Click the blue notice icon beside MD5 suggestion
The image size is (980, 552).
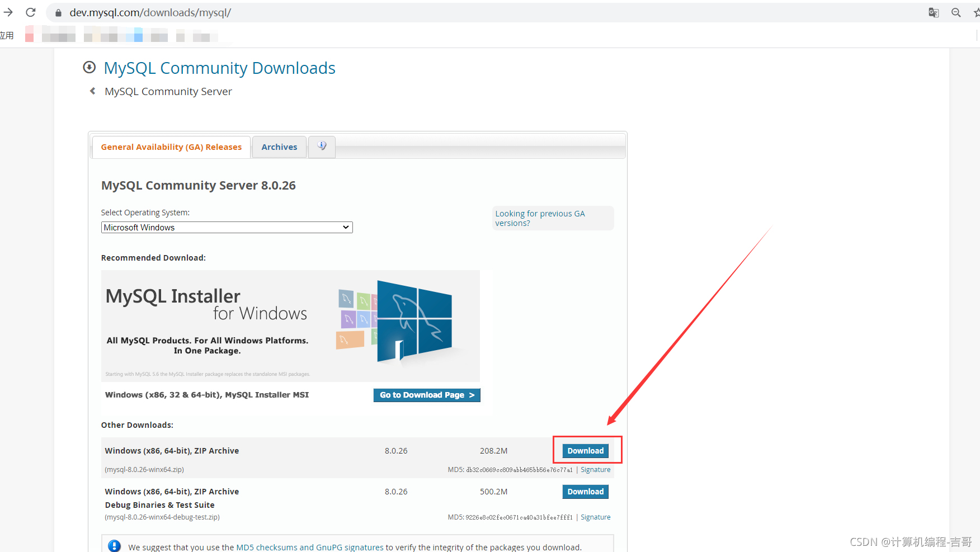click(114, 546)
